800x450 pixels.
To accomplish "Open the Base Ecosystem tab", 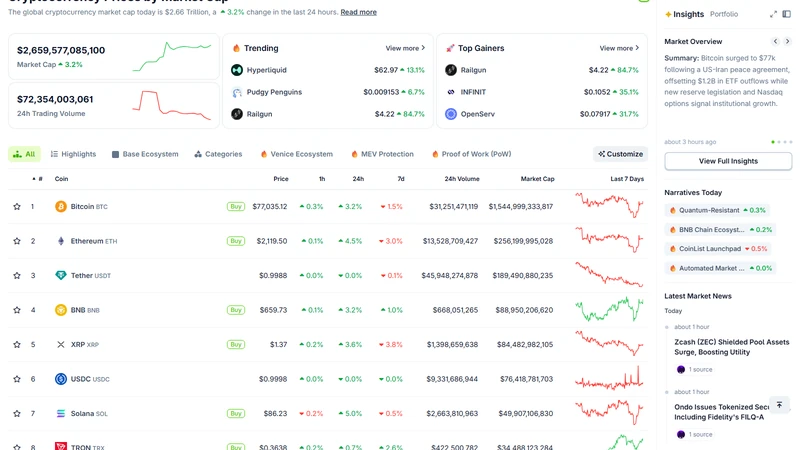I will (145, 154).
